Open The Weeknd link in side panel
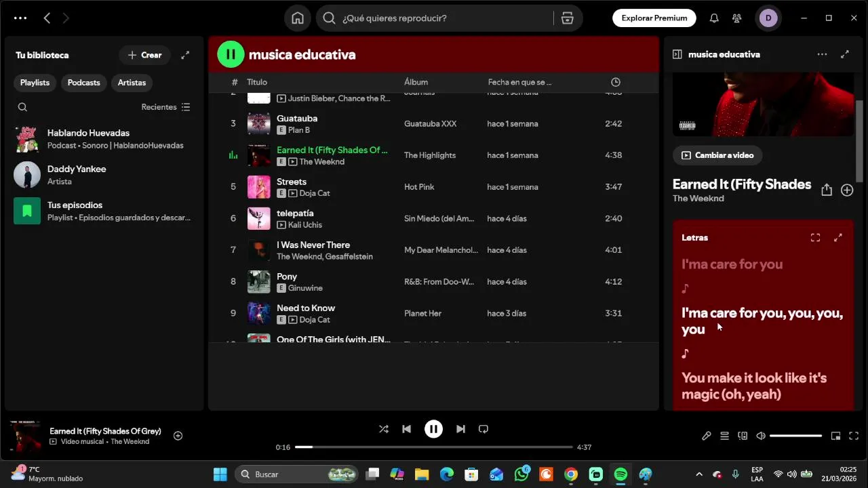The width and height of the screenshot is (868, 488). pos(698,199)
